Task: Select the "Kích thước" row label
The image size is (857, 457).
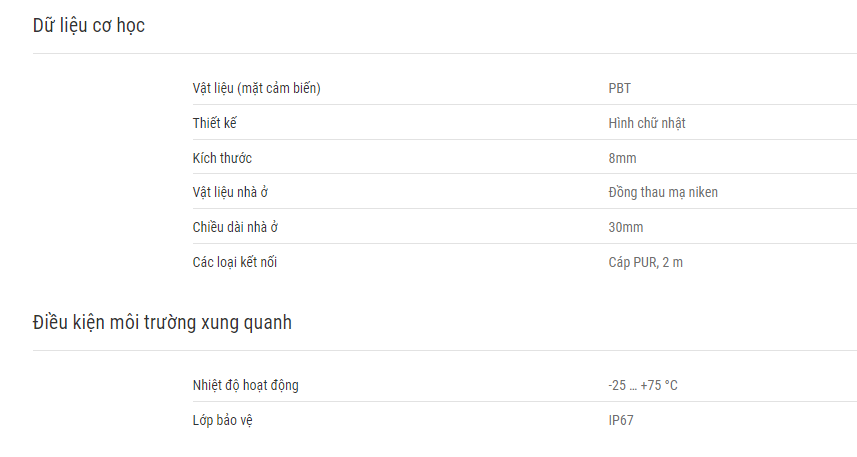Action: pos(222,158)
